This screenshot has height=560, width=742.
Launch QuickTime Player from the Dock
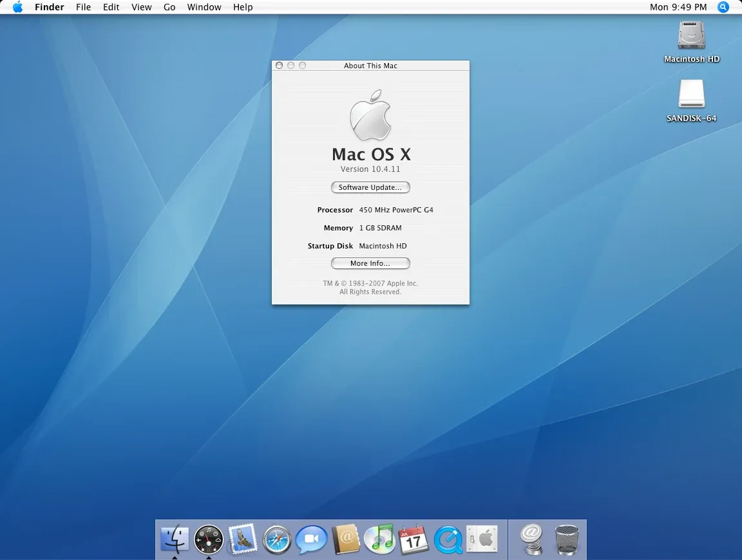[448, 539]
